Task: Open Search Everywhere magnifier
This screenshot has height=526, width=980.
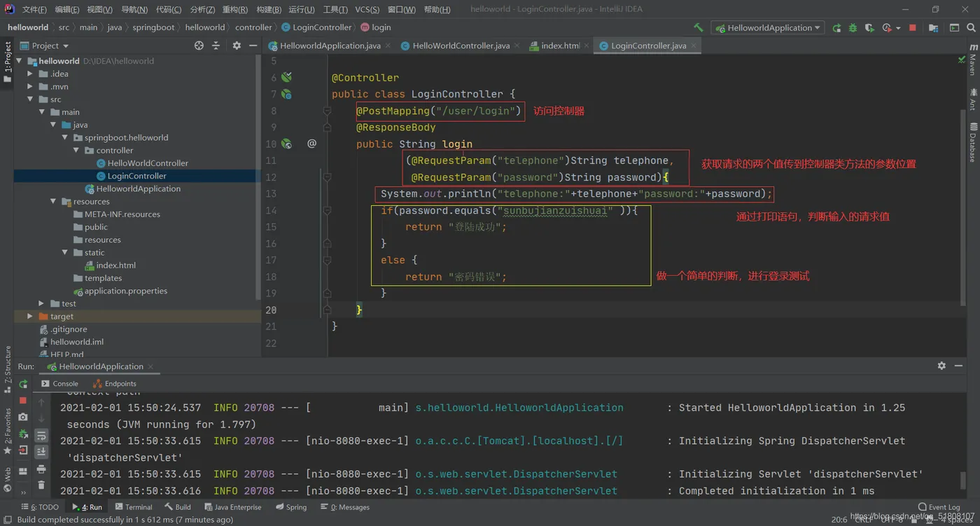Action: coord(971,28)
